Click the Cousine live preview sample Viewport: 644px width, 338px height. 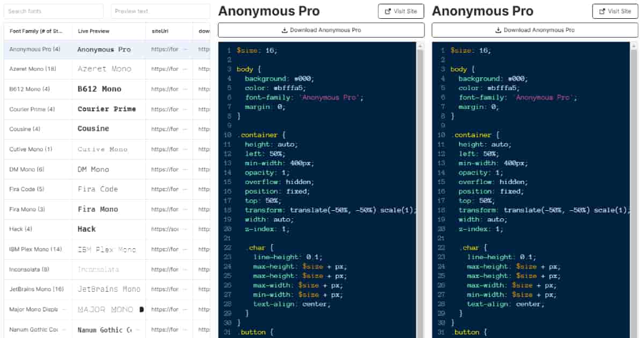coord(93,129)
